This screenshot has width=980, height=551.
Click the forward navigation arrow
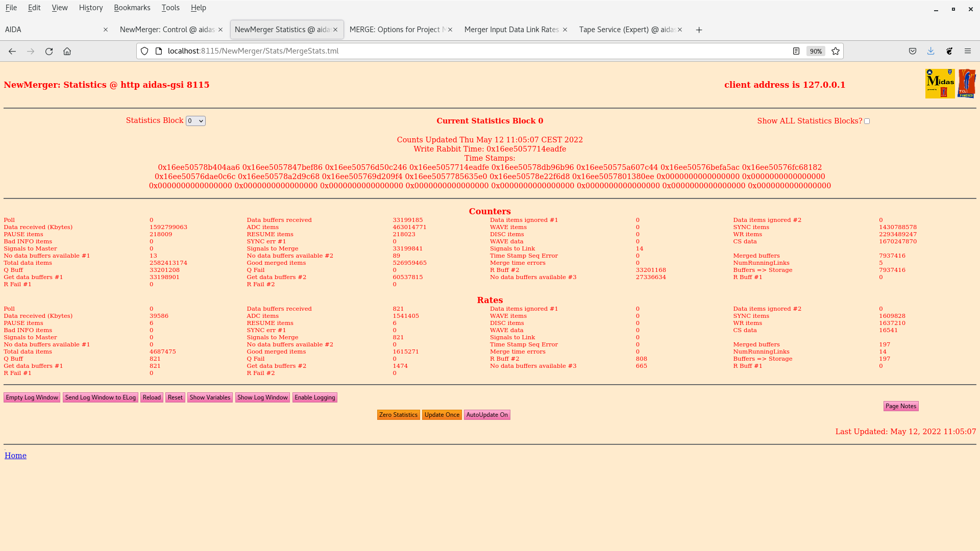[x=31, y=51]
